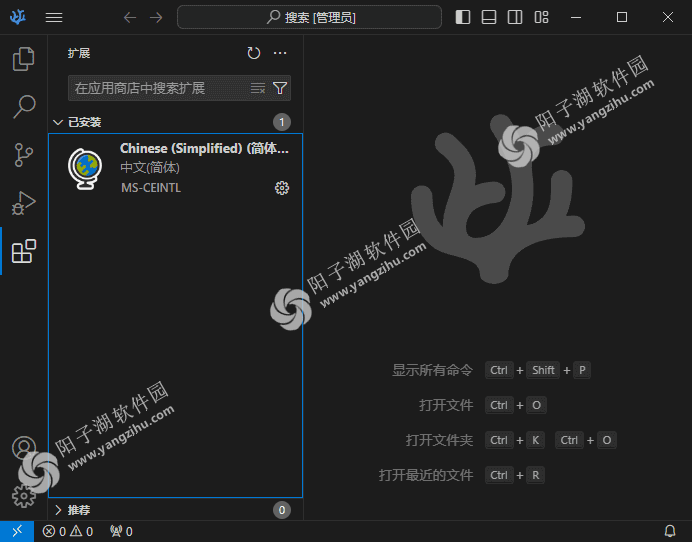
Task: Open the Manage gear in activity bar
Action: click(x=23, y=496)
